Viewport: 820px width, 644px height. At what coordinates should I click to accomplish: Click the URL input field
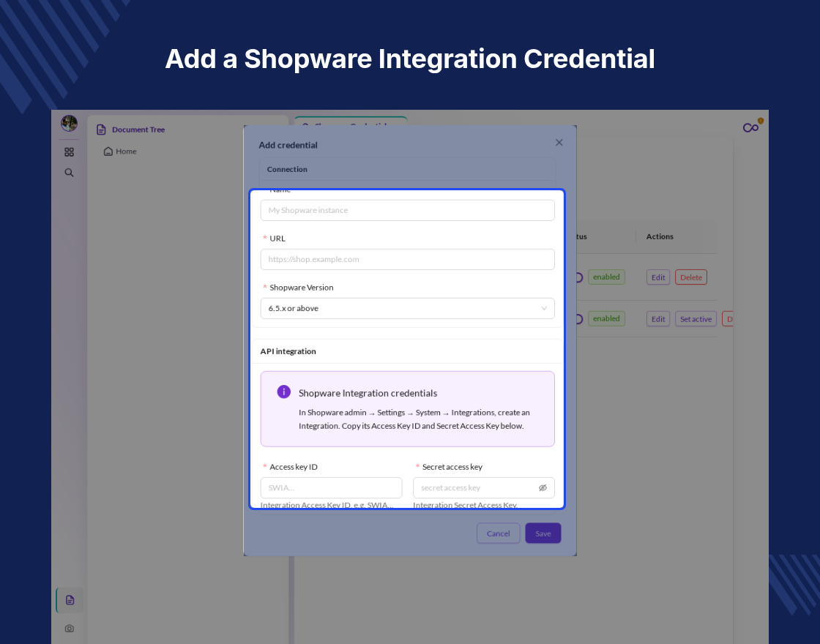[407, 259]
